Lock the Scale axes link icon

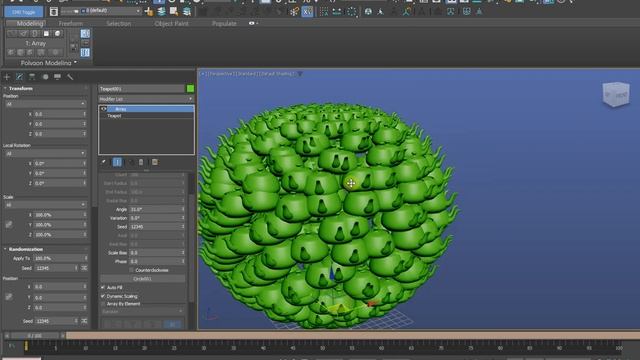[9, 224]
